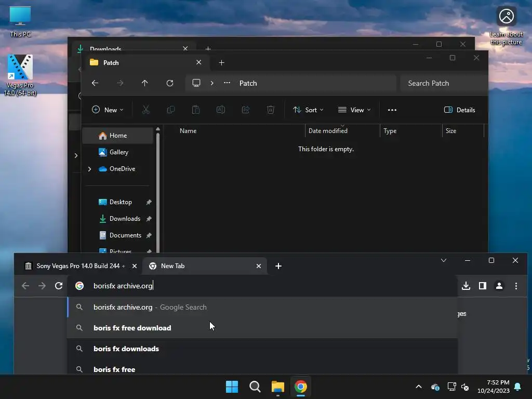Click the Copy icon in Explorer toolbar
This screenshot has width=532, height=399.
point(170,110)
